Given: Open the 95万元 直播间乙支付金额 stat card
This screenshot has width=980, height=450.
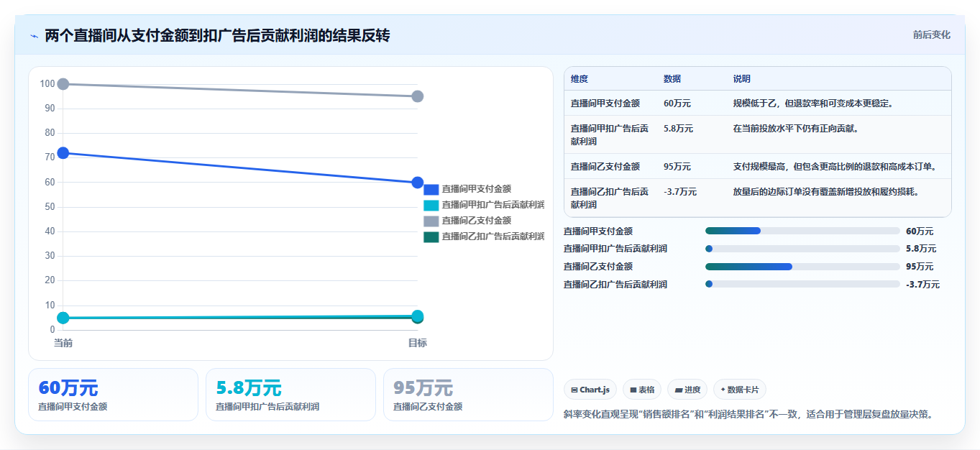Looking at the screenshot, I should tap(468, 395).
